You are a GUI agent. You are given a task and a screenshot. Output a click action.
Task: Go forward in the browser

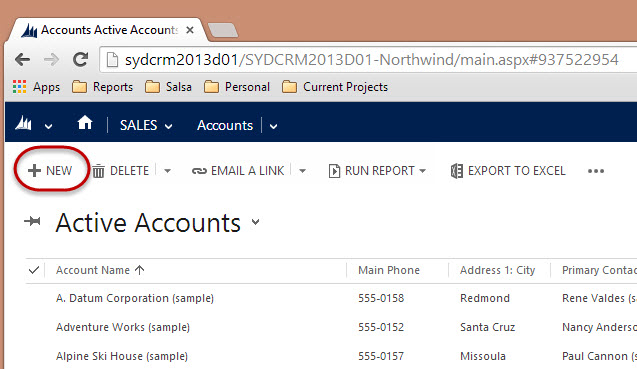point(51,60)
